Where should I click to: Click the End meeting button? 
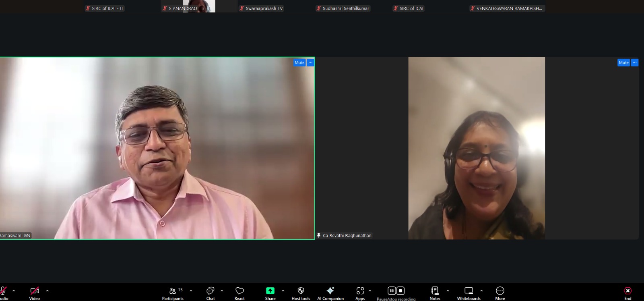point(627,293)
